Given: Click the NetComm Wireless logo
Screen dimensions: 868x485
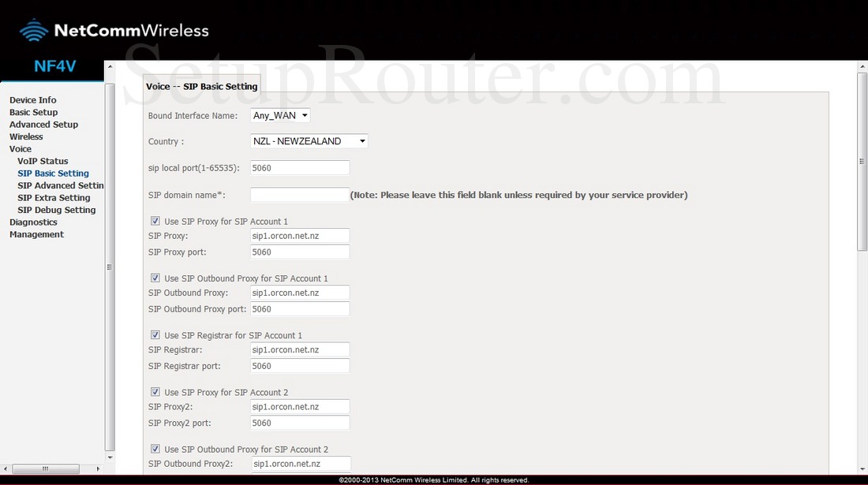Looking at the screenshot, I should pos(114,31).
